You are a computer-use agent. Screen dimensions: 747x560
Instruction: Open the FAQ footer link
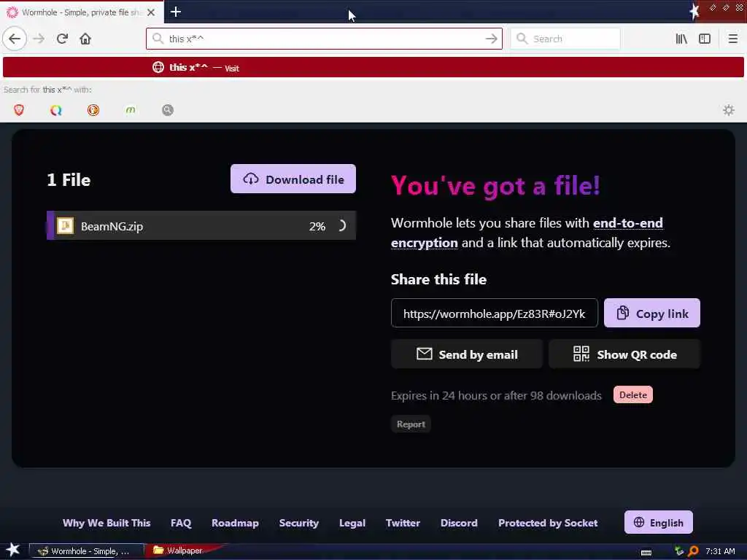[x=181, y=523]
